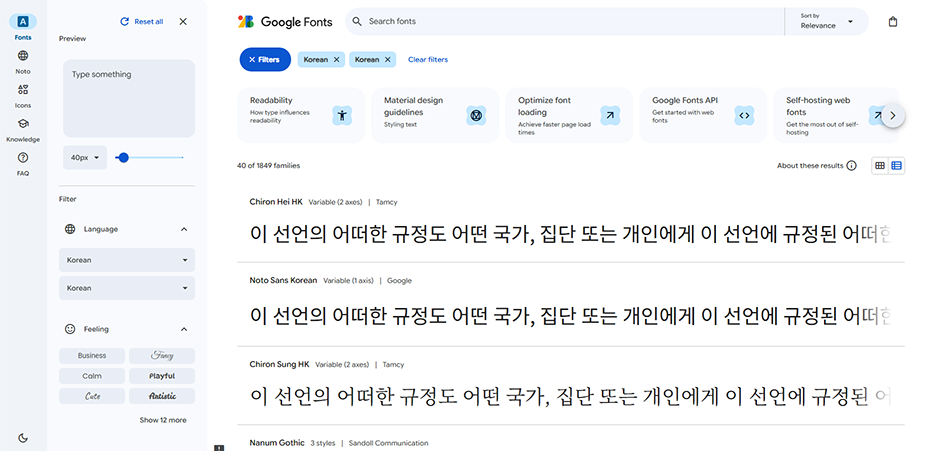Click the preview text box

[x=129, y=98]
